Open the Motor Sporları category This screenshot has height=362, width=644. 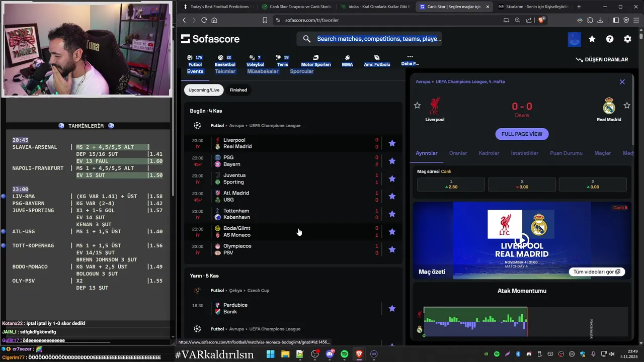[x=316, y=61]
